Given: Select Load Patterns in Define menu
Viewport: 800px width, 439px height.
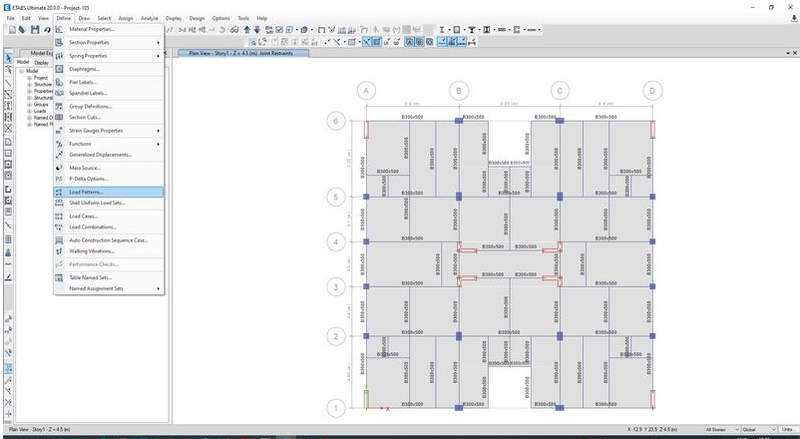Looking at the screenshot, I should [x=109, y=192].
